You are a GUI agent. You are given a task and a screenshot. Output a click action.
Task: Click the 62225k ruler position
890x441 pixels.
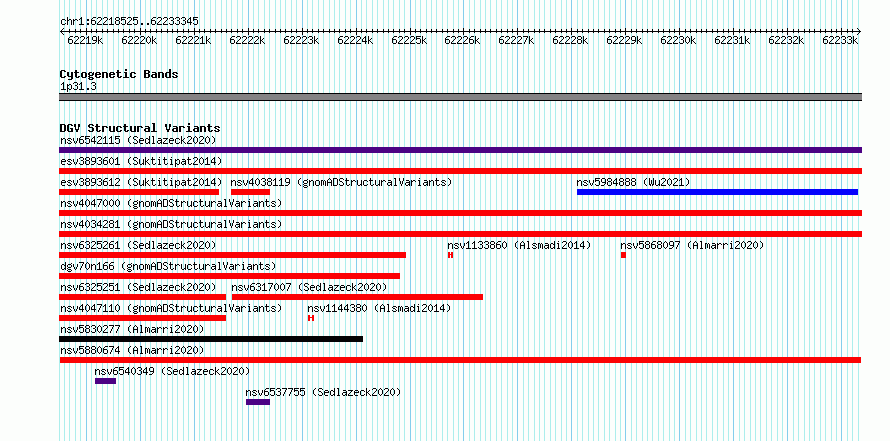click(x=409, y=41)
